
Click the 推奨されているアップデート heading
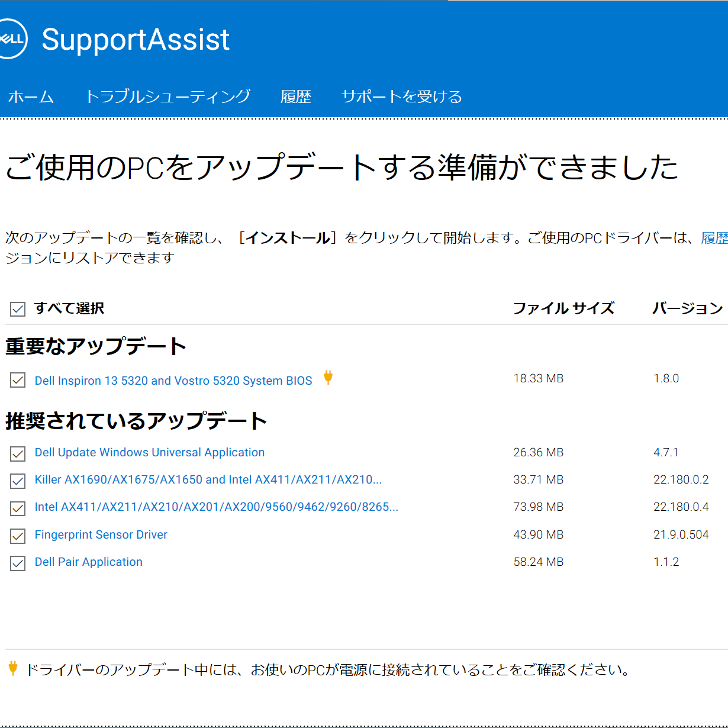tap(137, 421)
